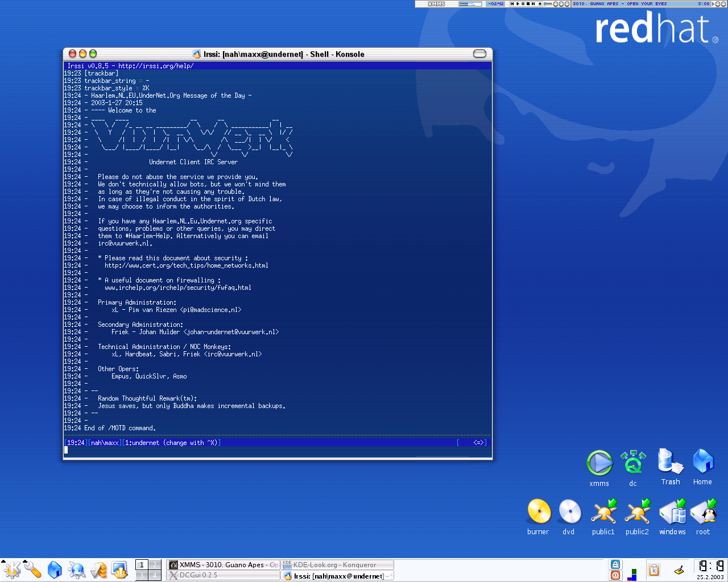728x582 pixels.
Task: Click the XMMS seek position slider
Action: [548, 4]
